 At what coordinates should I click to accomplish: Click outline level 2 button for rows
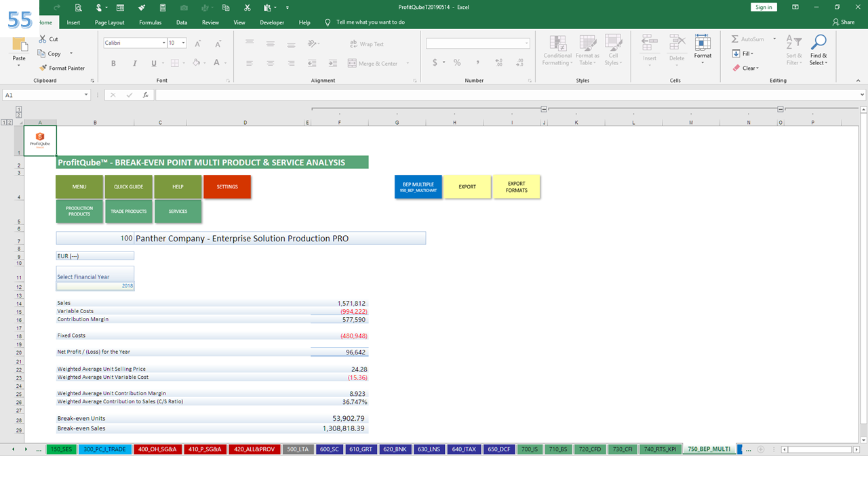(10, 122)
